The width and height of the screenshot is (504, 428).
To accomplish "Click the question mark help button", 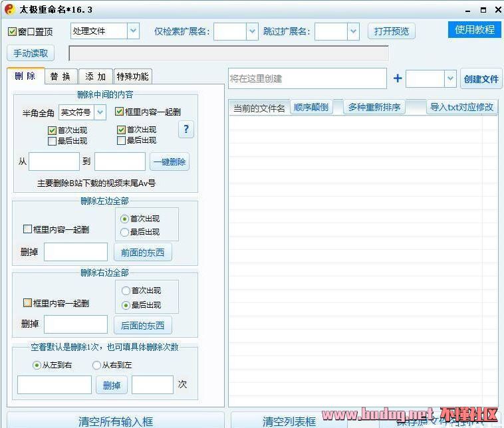I will click(186, 130).
